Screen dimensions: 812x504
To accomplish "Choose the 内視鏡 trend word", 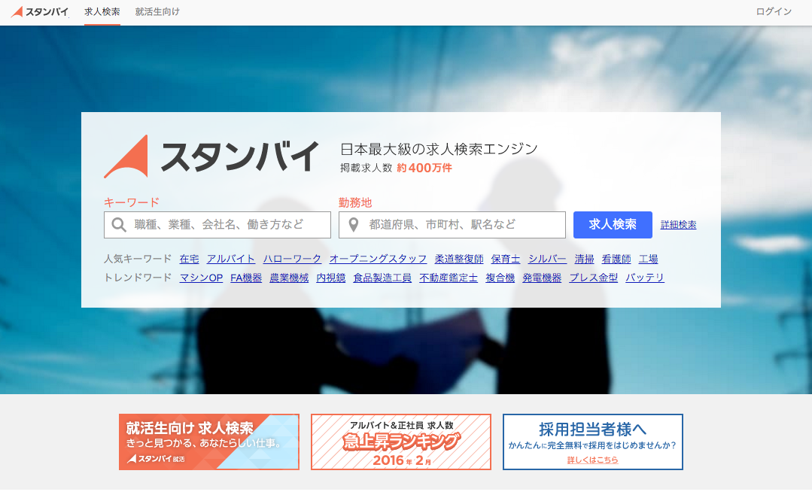I will click(x=331, y=278).
